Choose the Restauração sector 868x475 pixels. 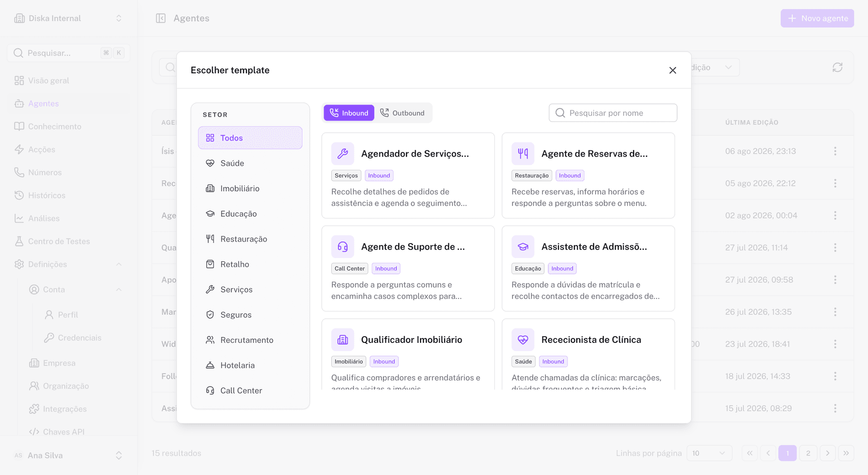click(250, 239)
